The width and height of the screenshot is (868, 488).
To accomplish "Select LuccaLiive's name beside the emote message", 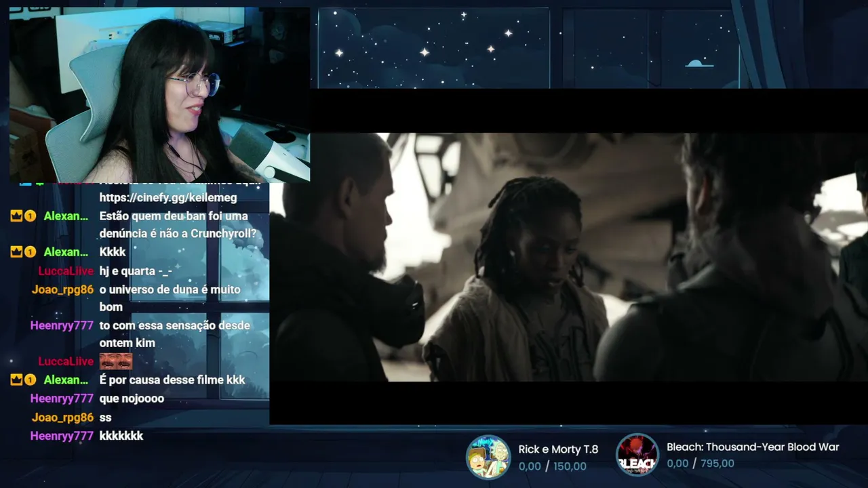I will click(66, 361).
